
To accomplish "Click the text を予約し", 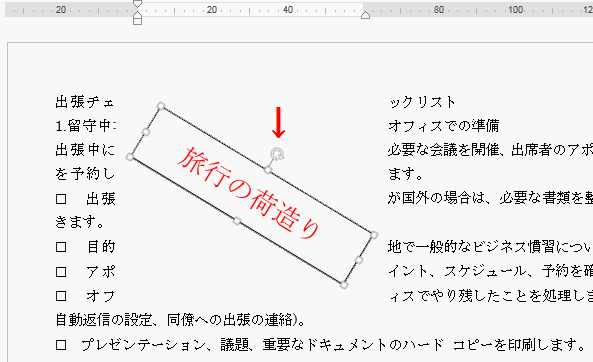I will tap(85, 174).
